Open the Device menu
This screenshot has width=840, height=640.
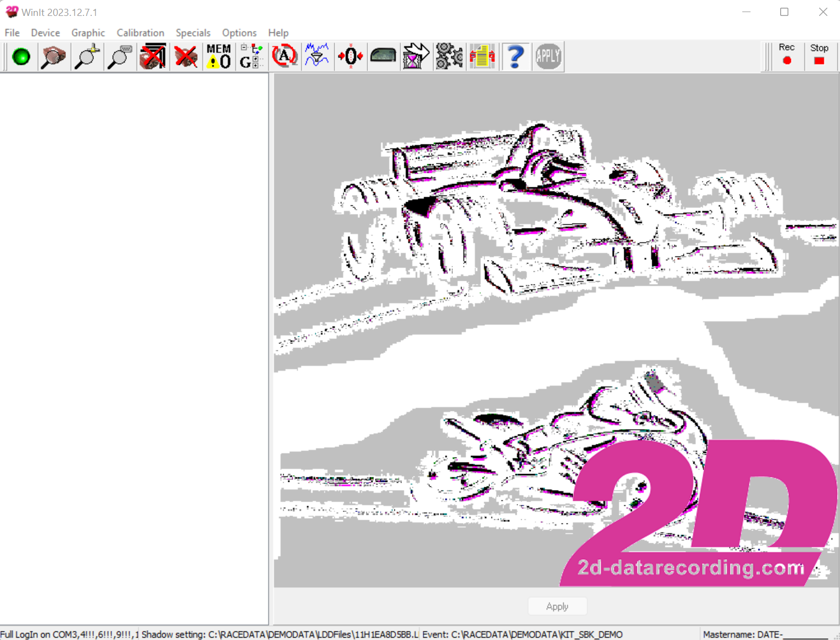(45, 33)
